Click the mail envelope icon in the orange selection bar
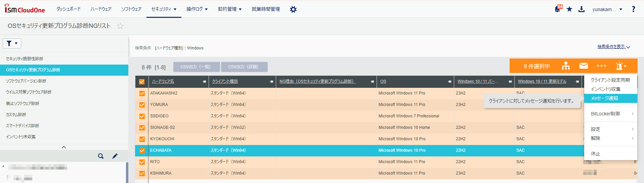 (x=584, y=66)
